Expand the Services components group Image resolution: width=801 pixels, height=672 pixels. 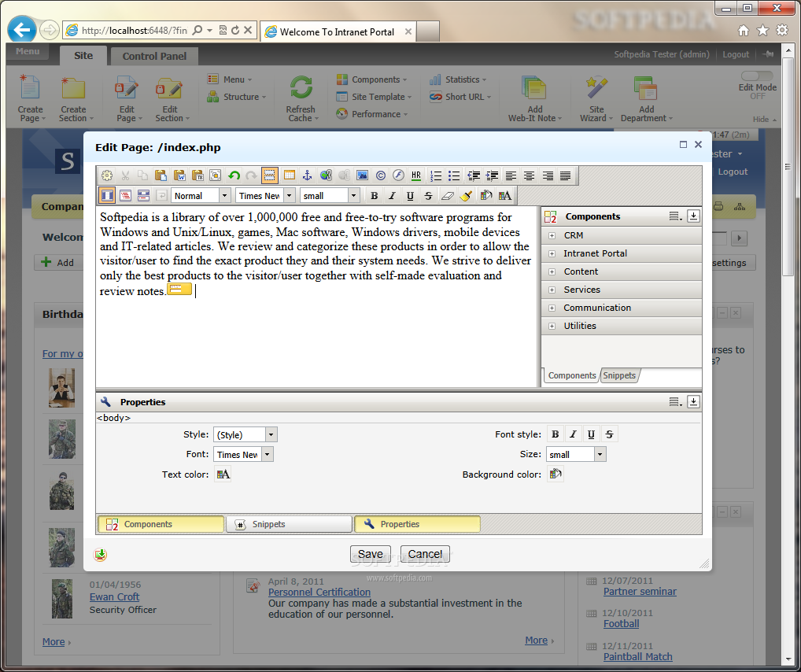[552, 290]
